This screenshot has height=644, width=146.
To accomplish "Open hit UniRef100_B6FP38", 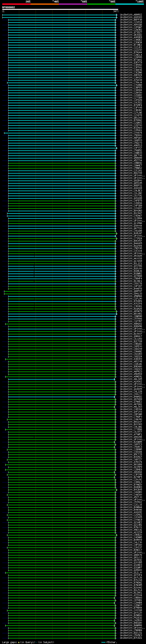I will (x=131, y=20).
